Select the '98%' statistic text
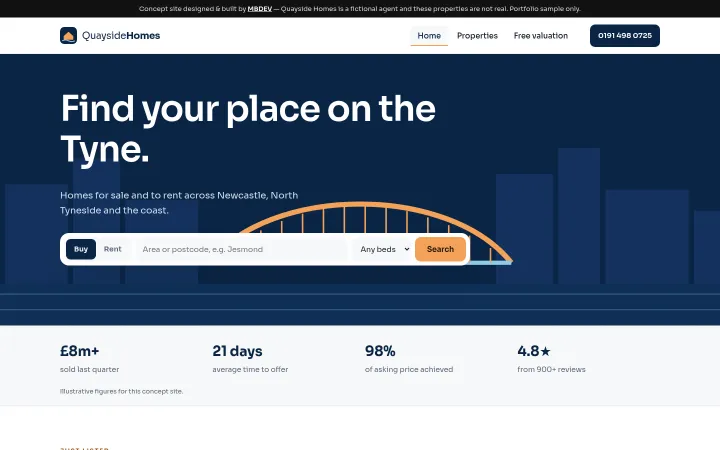Viewport: 720px width, 450px height. (x=380, y=351)
